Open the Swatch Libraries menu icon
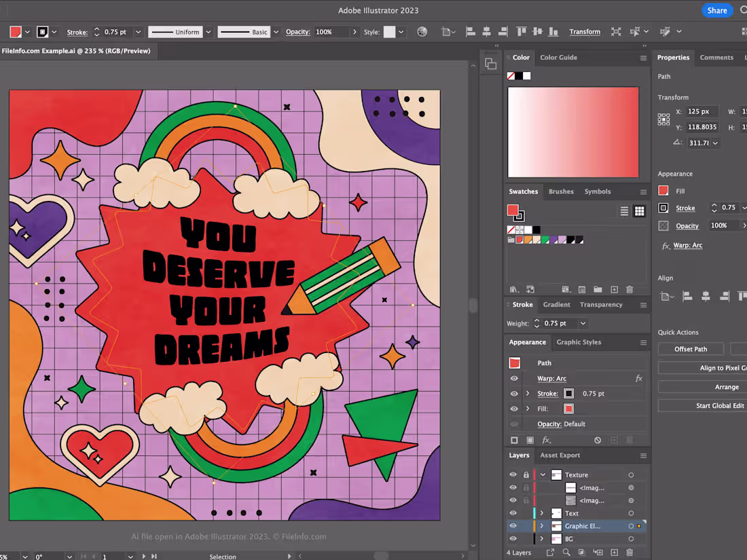Image resolution: width=747 pixels, height=560 pixels. [x=514, y=290]
